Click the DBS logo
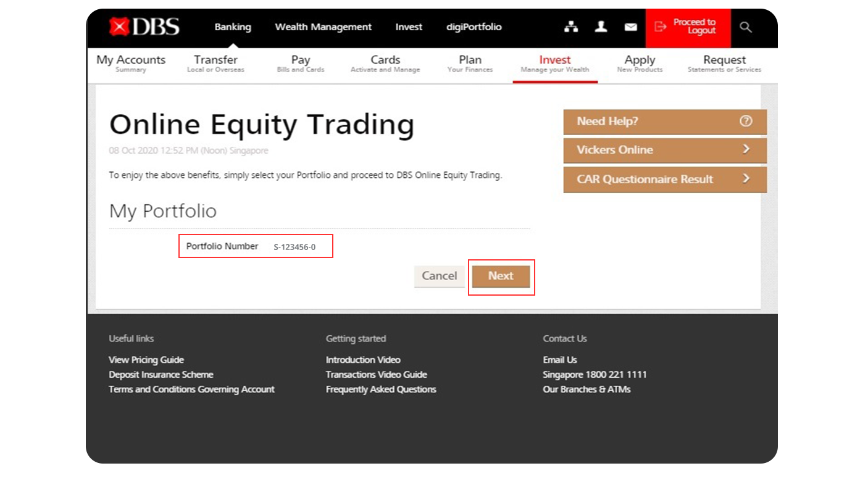 (x=144, y=27)
